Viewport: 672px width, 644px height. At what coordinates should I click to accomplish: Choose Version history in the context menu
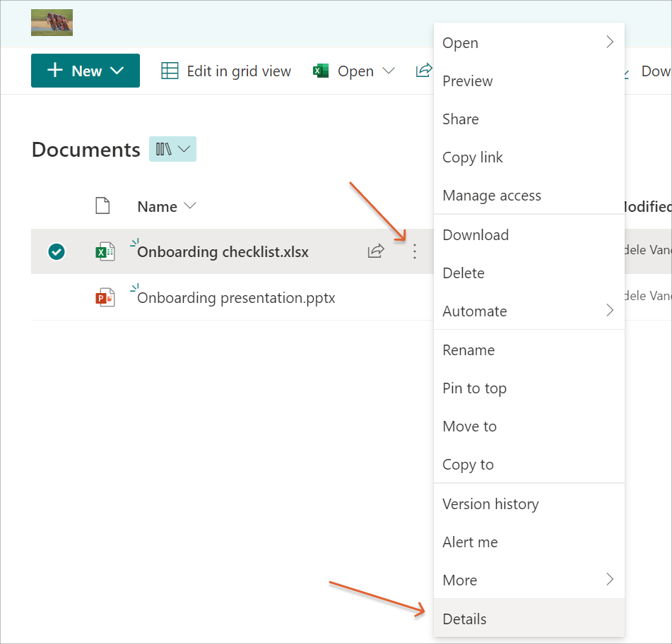490,504
